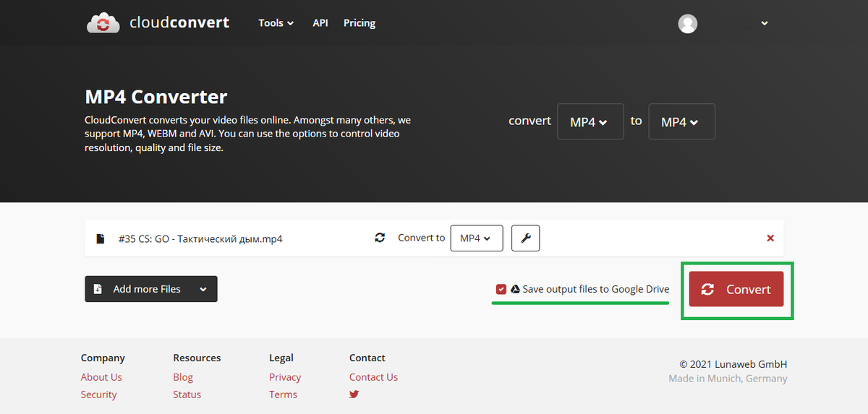Viewport: 868px width, 414px height.
Task: Click the refresh arrows icon beside Convert to
Action: pos(380,238)
